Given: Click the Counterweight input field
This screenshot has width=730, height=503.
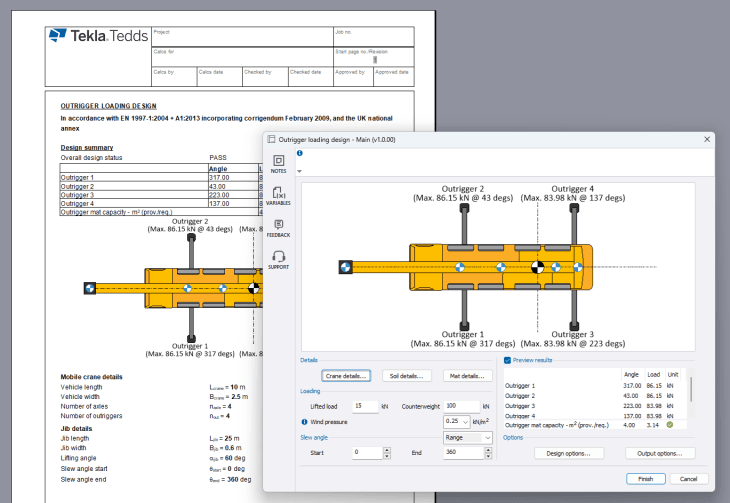Looking at the screenshot, I should pos(461,406).
